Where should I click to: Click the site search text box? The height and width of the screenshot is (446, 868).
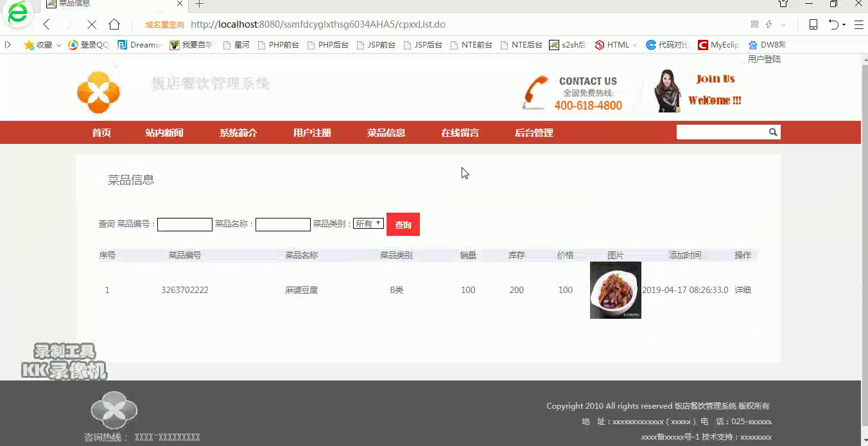coord(722,132)
